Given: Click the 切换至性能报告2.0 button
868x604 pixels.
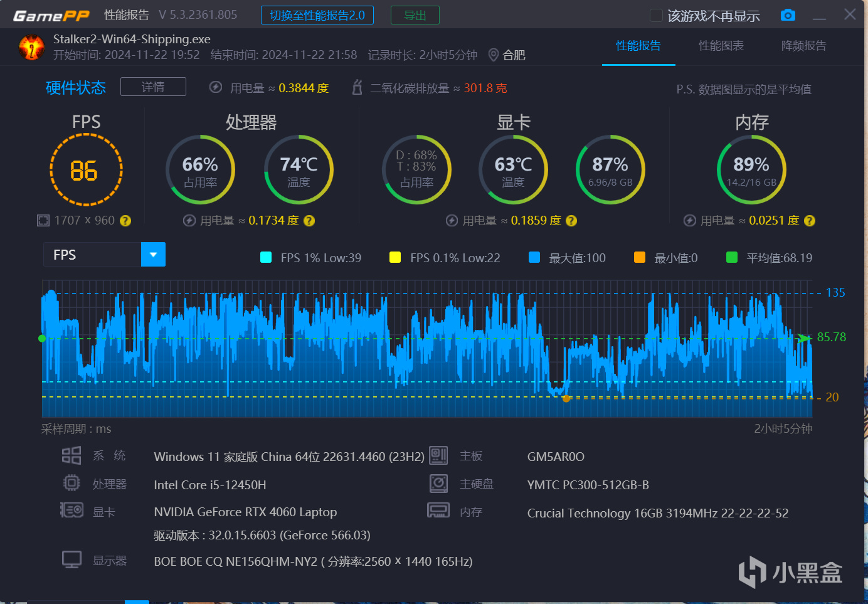Looking at the screenshot, I should click(317, 15).
